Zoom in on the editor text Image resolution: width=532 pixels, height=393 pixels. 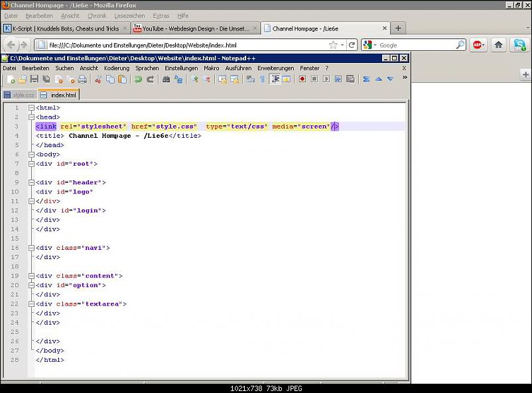click(195, 80)
